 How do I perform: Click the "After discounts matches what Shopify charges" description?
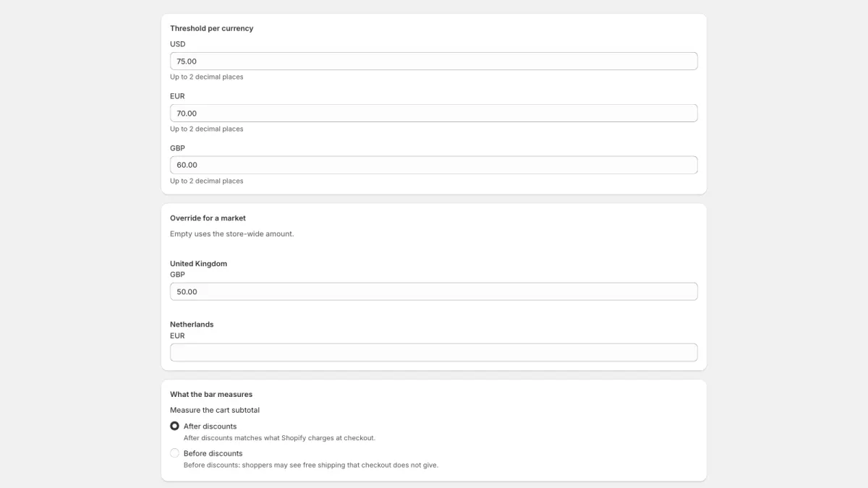point(280,438)
